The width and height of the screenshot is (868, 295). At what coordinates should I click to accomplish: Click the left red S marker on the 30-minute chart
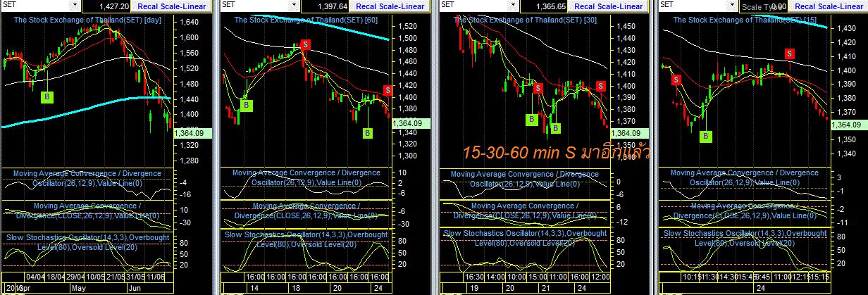coord(538,88)
